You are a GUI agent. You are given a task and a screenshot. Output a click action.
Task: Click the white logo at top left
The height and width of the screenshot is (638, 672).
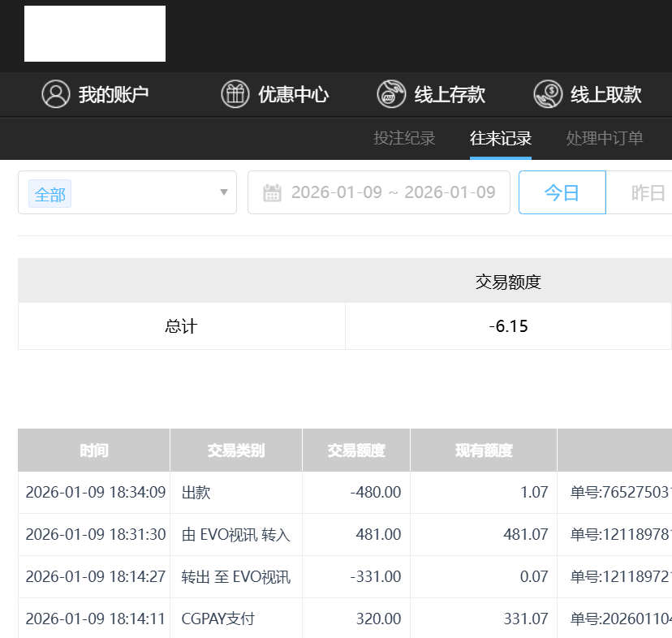pyautogui.click(x=95, y=34)
